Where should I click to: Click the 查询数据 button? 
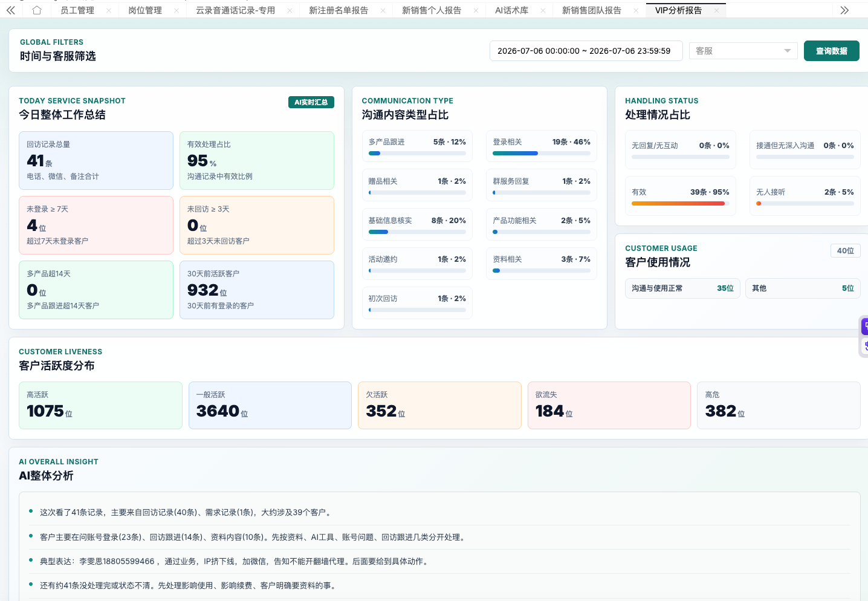coord(831,51)
